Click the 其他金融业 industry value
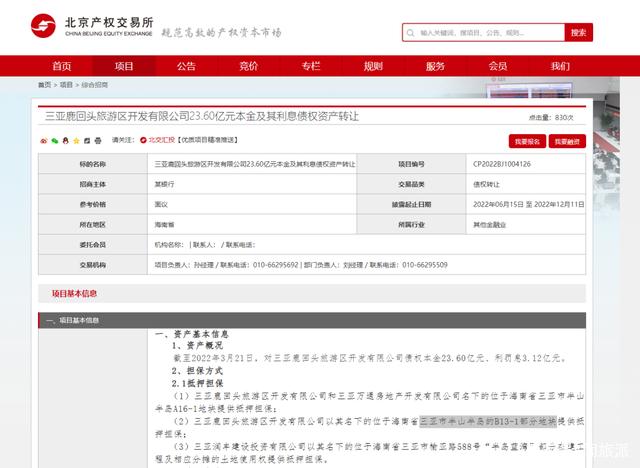 tap(489, 225)
